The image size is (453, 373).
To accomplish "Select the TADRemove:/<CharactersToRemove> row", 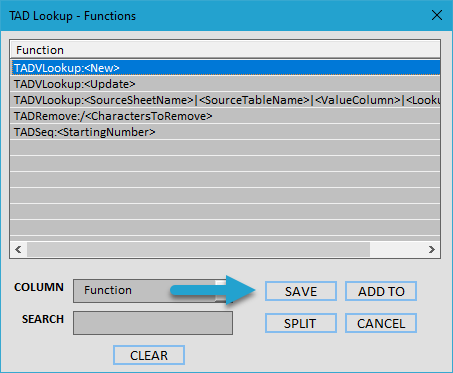I will click(225, 116).
